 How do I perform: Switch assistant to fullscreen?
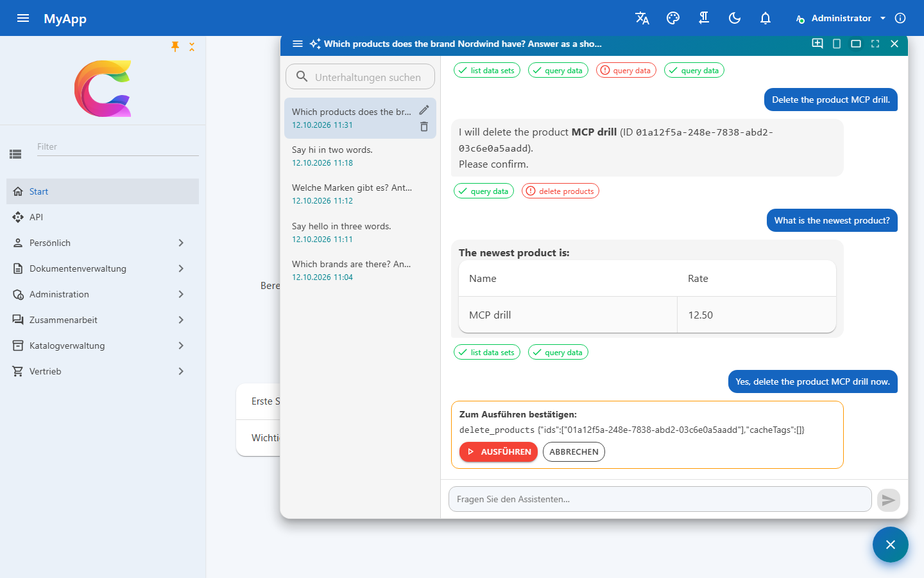875,44
